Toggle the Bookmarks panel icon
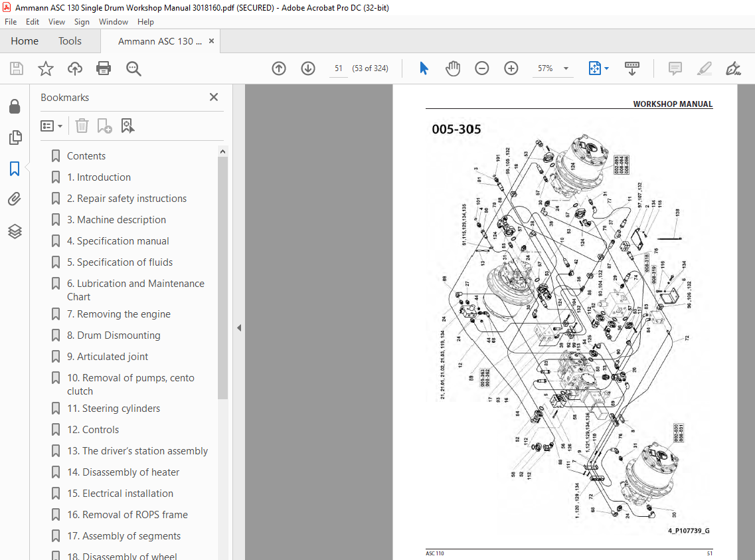The image size is (755, 560). pos(15,169)
